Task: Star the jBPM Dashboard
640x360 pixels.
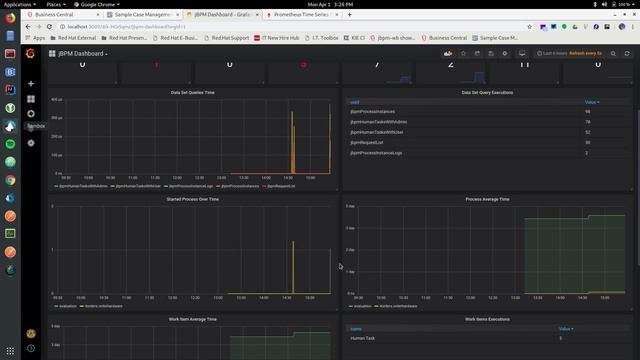Action: 463,53
